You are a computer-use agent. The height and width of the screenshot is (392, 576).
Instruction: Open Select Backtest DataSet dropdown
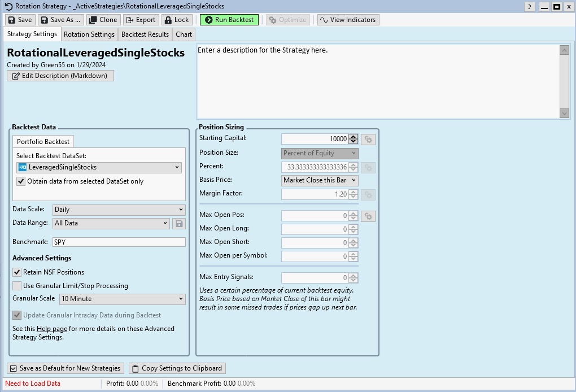pyautogui.click(x=99, y=167)
